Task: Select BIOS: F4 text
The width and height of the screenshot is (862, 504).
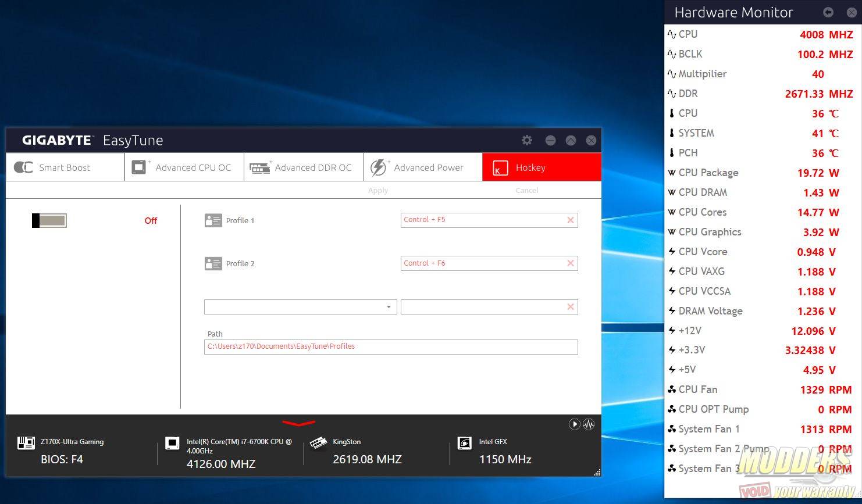Action: coord(62,459)
